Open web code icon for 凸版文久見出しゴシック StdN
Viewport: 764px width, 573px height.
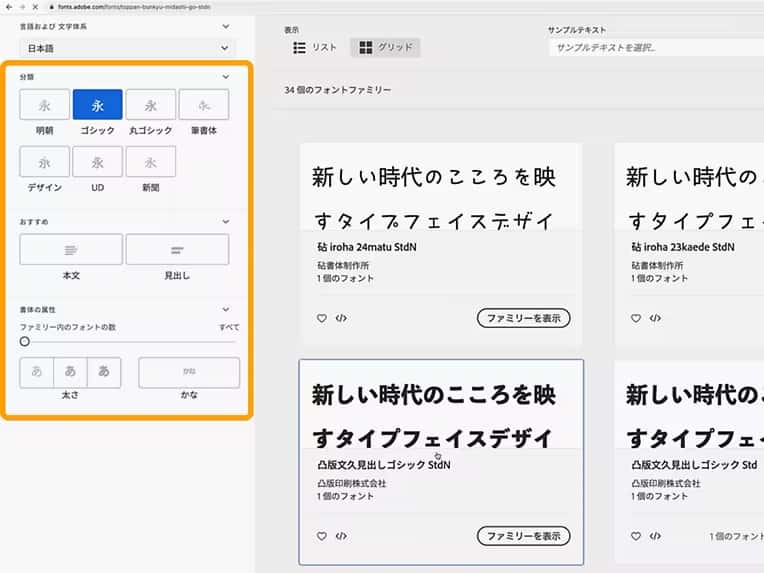(341, 536)
